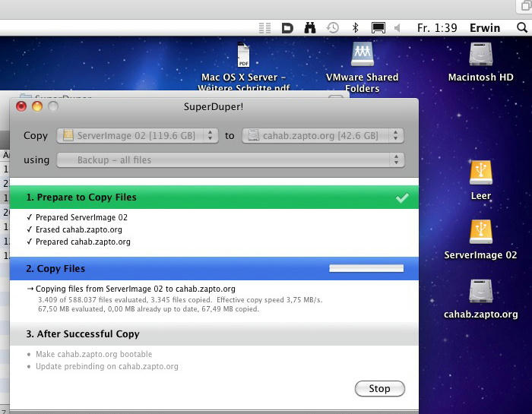The width and height of the screenshot is (532, 414).
Task: Open the display menu bar icon
Action: click(x=378, y=28)
